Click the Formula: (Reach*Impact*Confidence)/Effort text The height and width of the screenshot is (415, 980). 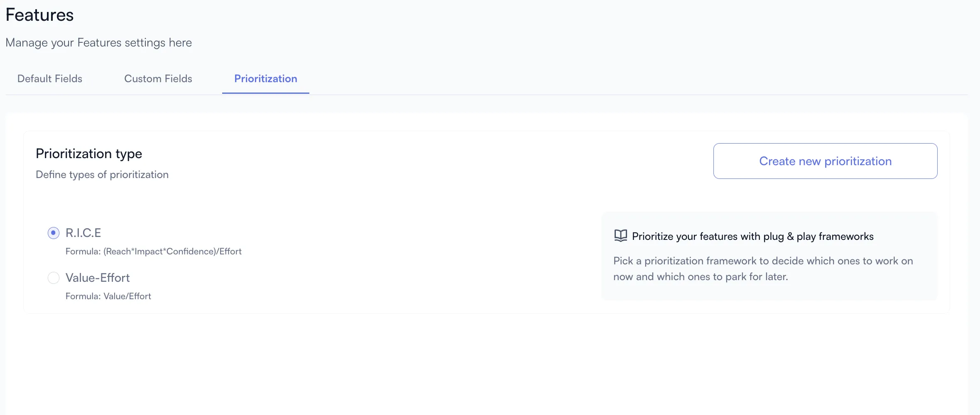pos(154,251)
